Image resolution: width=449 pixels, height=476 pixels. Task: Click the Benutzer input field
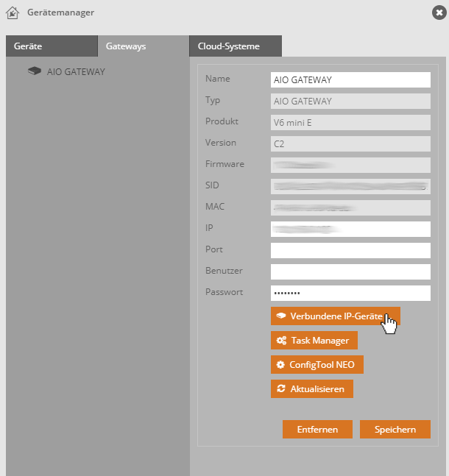tap(350, 272)
